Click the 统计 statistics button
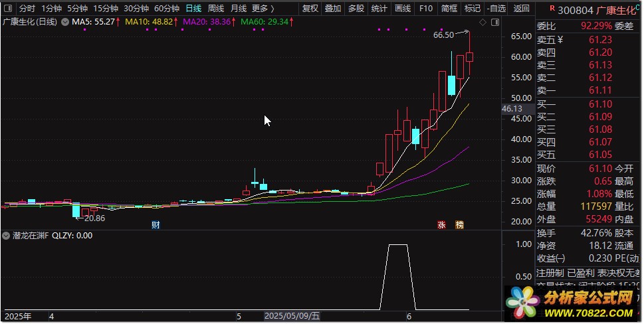This screenshot has width=644, height=324. pos(379,8)
